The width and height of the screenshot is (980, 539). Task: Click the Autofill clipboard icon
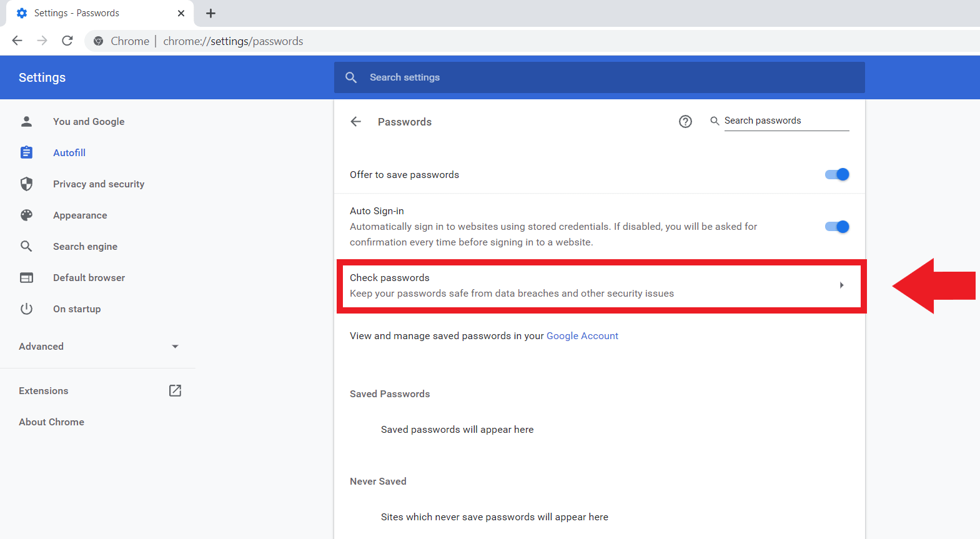pyautogui.click(x=26, y=152)
